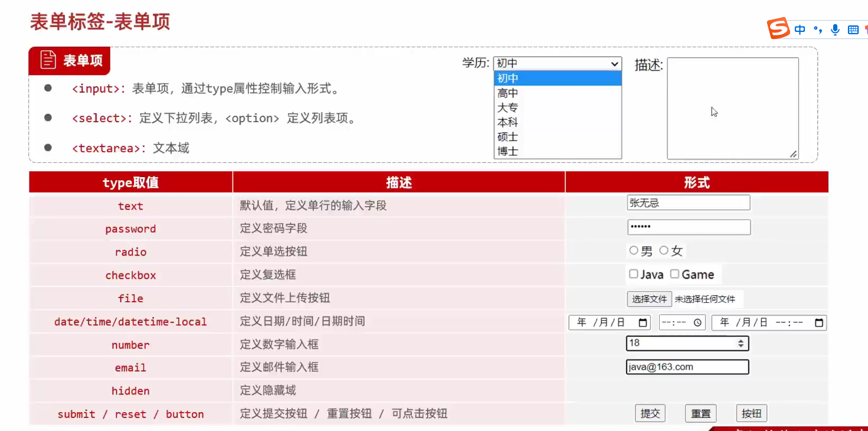868x431 pixels.
Task: Click the Sogou input method S logo
Action: 778,29
